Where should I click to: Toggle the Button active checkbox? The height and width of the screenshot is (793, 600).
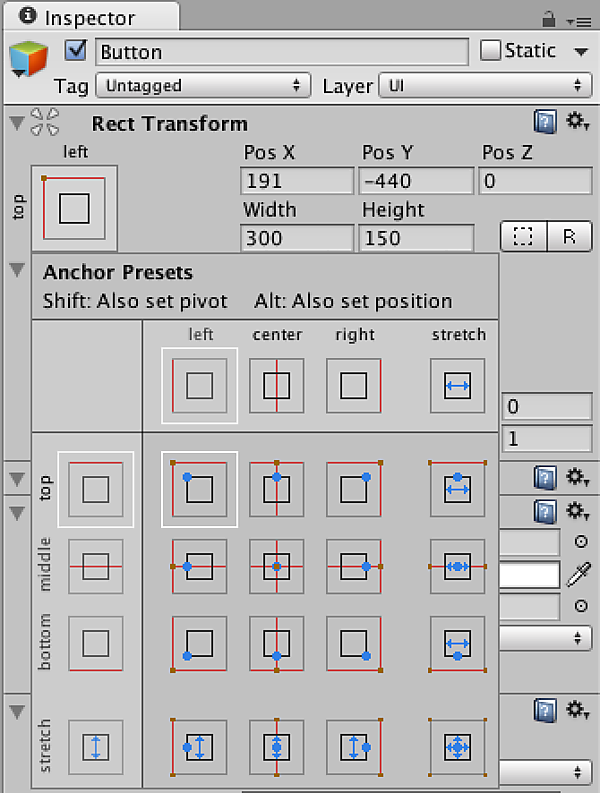[x=76, y=51]
